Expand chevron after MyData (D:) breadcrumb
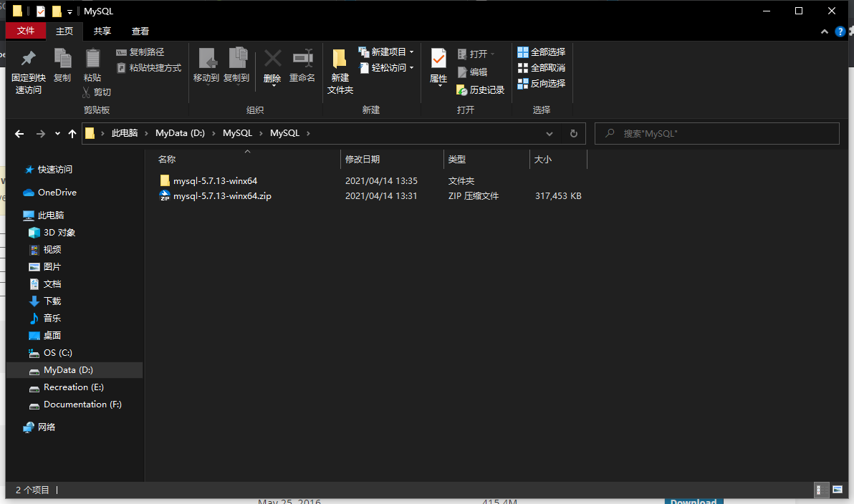Viewport: 854px width, 504px height. pyautogui.click(x=214, y=133)
